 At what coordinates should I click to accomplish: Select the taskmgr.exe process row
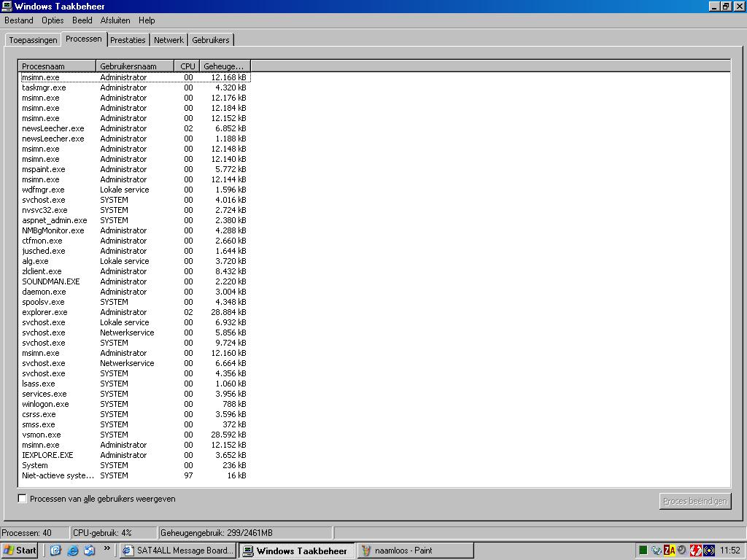point(135,87)
